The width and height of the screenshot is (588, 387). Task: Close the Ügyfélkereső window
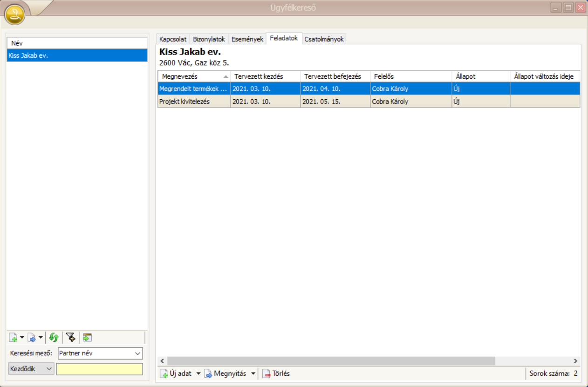[x=581, y=7]
